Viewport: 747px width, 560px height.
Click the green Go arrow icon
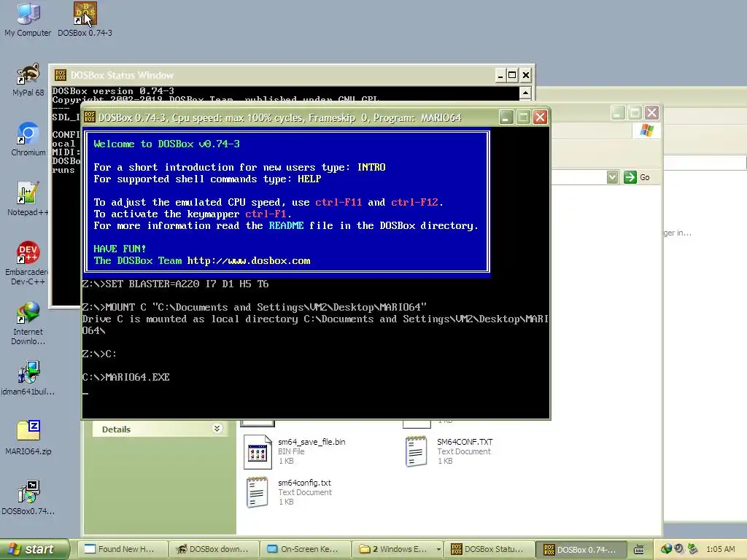[630, 177]
